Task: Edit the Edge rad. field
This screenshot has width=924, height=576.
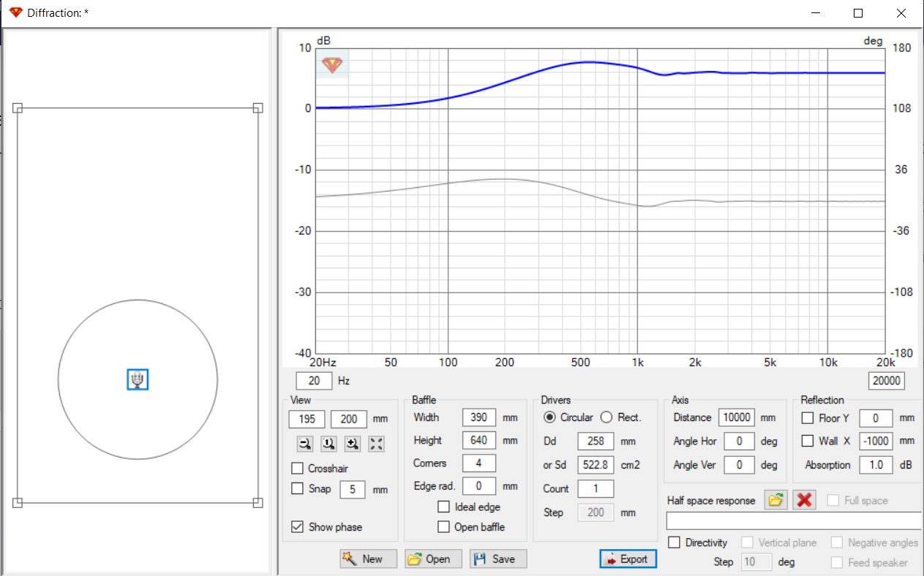Action: (479, 486)
